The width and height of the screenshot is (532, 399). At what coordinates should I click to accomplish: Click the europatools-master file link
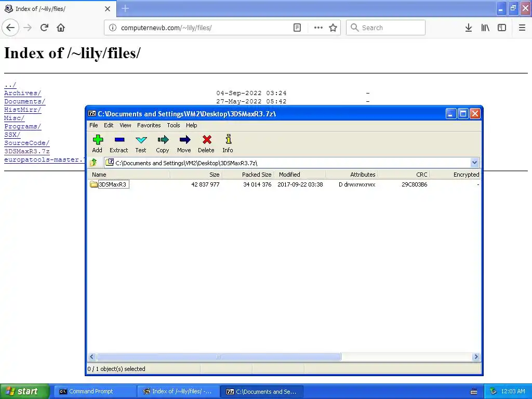44,159
